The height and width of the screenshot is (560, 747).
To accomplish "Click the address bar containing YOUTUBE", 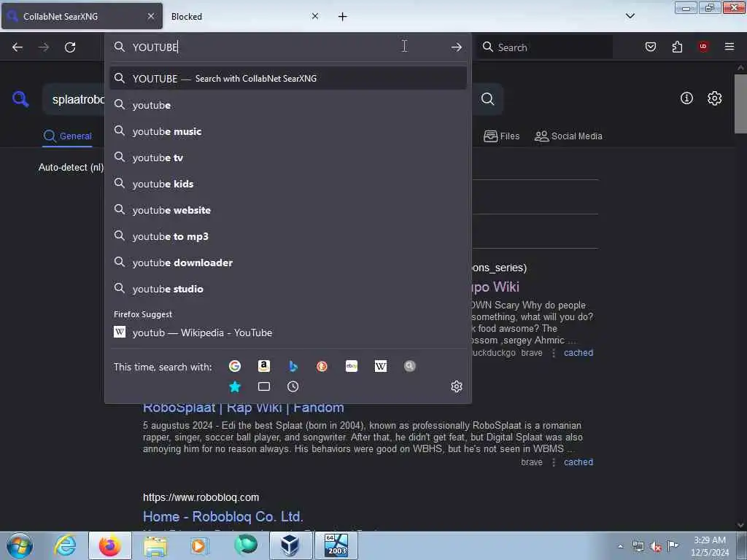I will pos(288,47).
